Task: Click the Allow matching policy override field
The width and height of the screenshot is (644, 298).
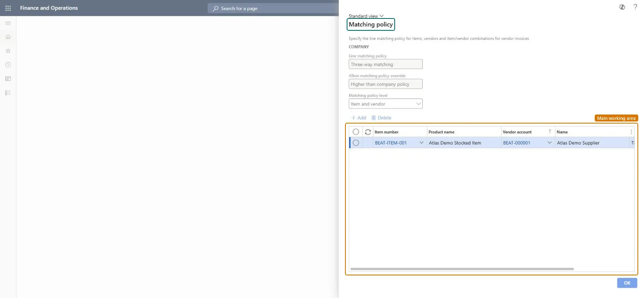Action: [x=385, y=84]
